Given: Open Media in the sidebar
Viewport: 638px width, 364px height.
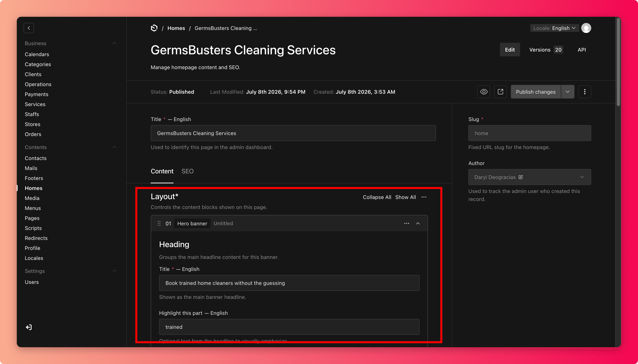Looking at the screenshot, I should point(32,198).
